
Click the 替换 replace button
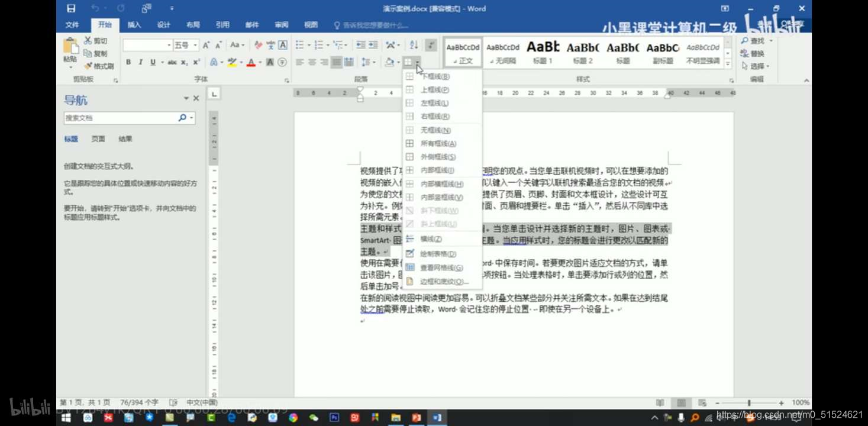click(753, 53)
